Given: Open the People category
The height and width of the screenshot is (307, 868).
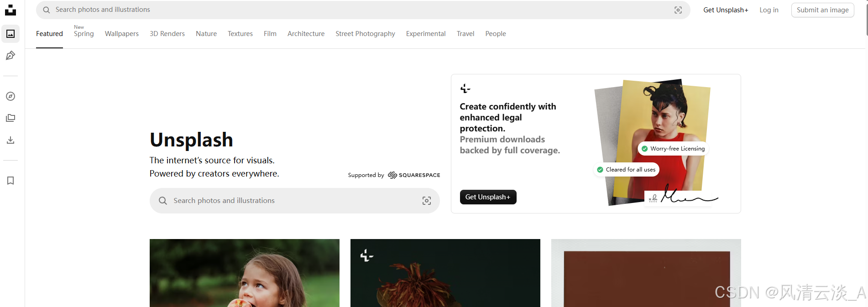Looking at the screenshot, I should [496, 34].
